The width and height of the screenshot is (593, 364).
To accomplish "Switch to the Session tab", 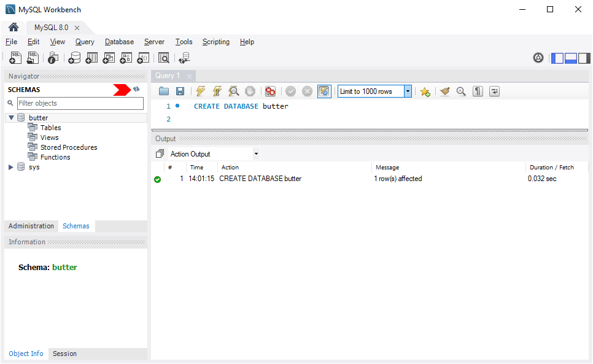I will [x=64, y=354].
